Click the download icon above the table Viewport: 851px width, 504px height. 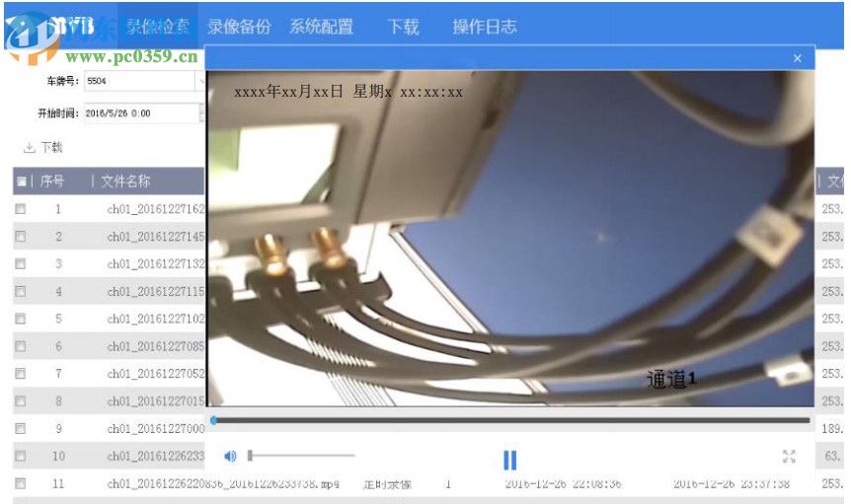(30, 147)
